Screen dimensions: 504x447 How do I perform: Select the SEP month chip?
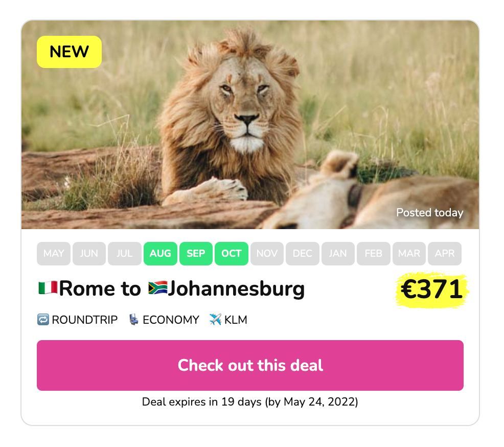(x=196, y=253)
